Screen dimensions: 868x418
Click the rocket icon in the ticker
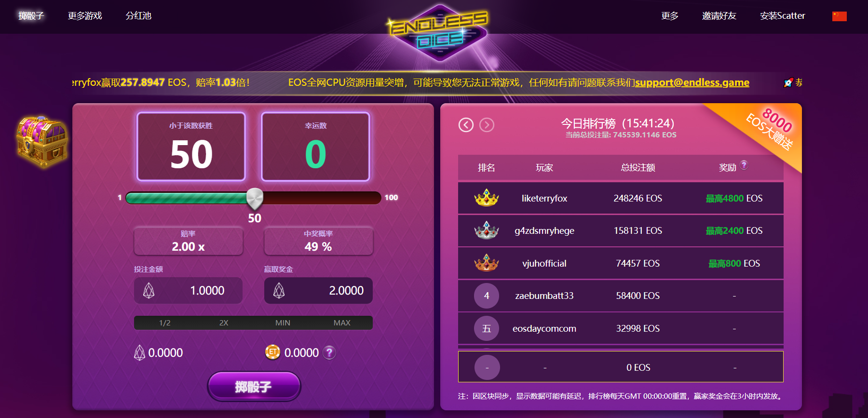point(788,82)
